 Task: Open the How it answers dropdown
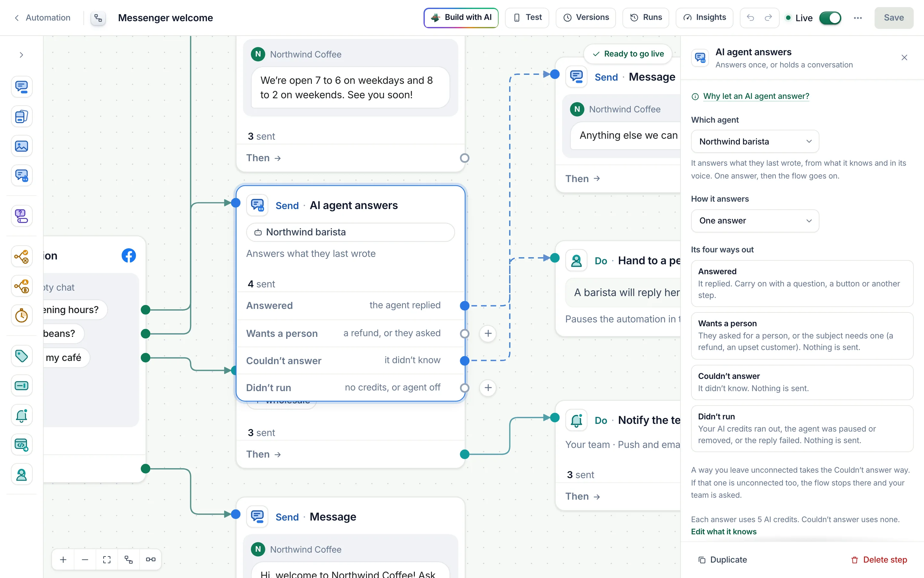[755, 221]
